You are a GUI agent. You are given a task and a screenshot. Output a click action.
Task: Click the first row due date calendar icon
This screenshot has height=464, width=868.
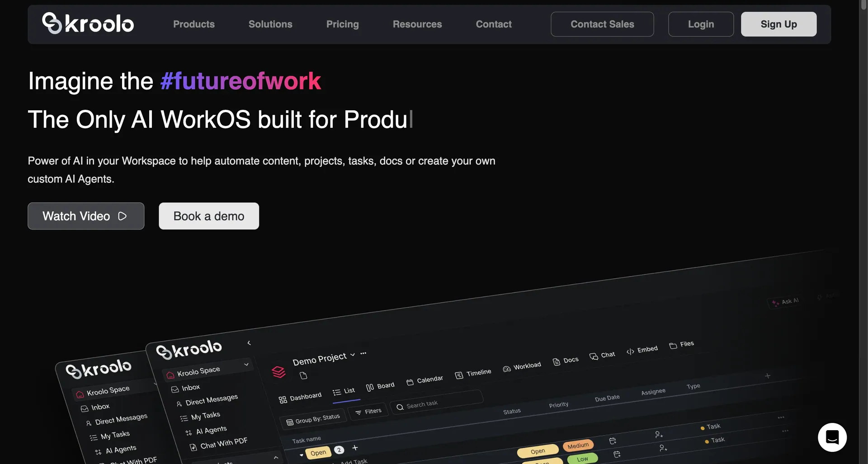pyautogui.click(x=613, y=441)
